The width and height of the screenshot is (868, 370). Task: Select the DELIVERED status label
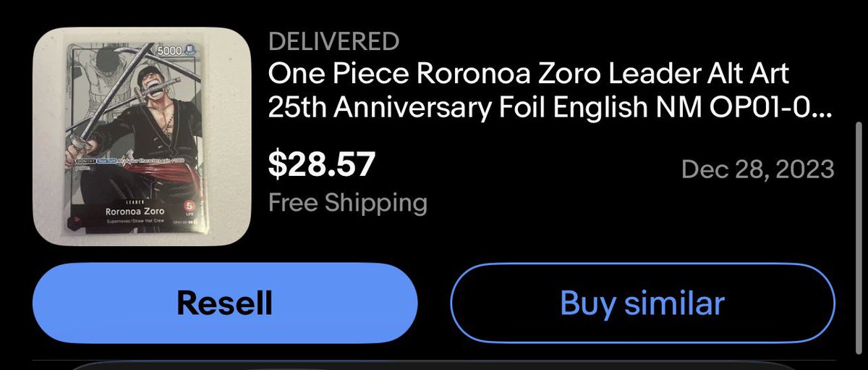[333, 41]
